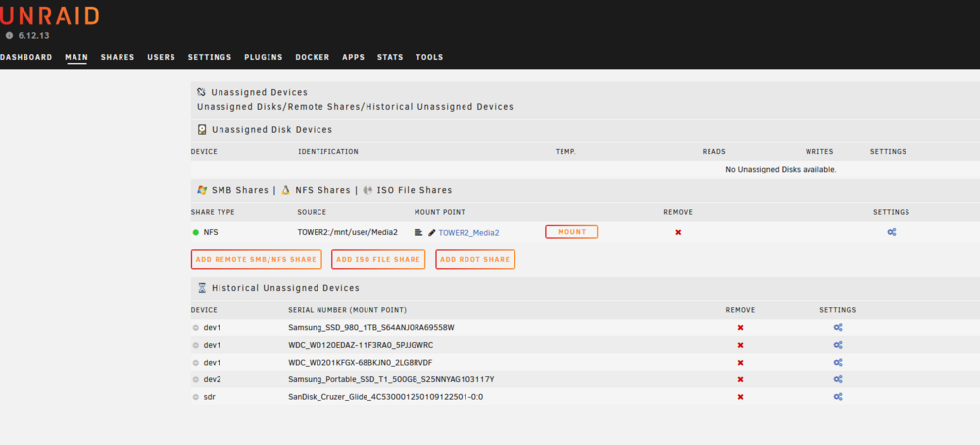
Task: Open settings gear for TOWER2_Media2 NFS share
Action: (891, 232)
